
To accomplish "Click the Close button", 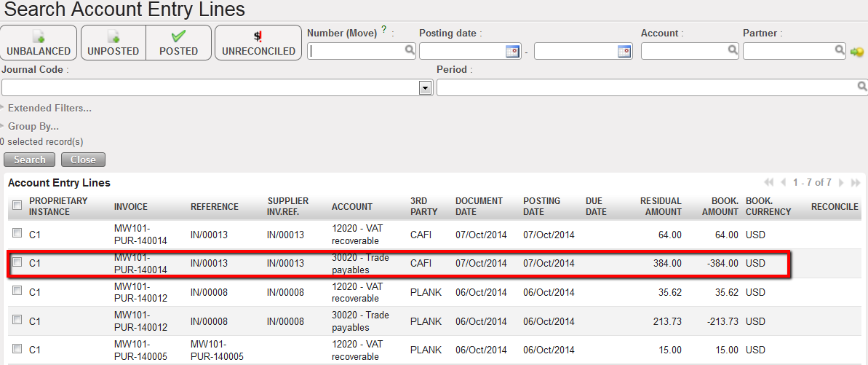I will click(x=83, y=160).
